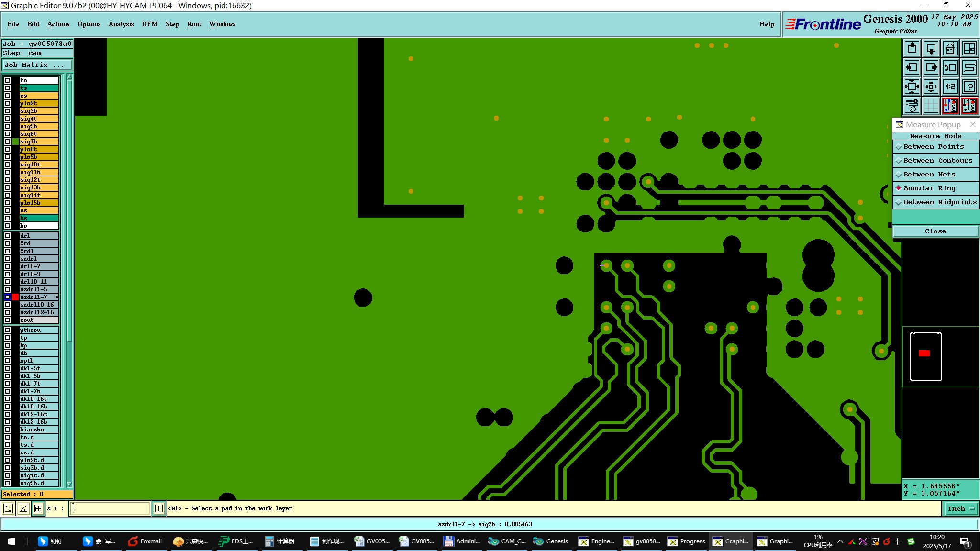Click the pan left arrow icon
The image size is (980, 551).
click(x=912, y=67)
